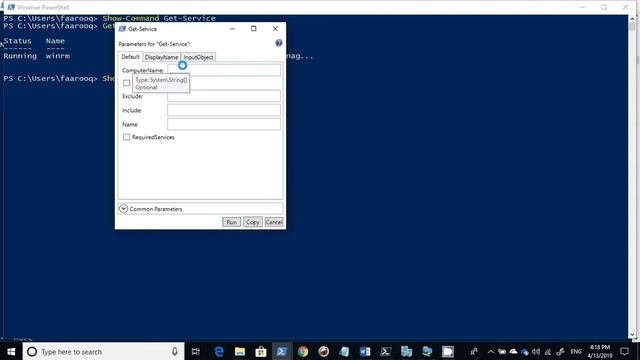640x360 pixels.
Task: Click the 'winrm' service name text
Action: pos(58,56)
